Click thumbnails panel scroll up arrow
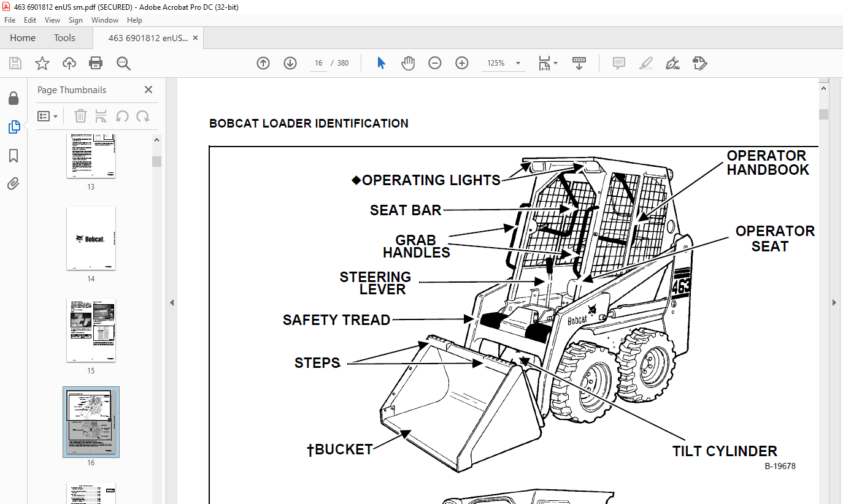This screenshot has width=843, height=504. [x=156, y=140]
